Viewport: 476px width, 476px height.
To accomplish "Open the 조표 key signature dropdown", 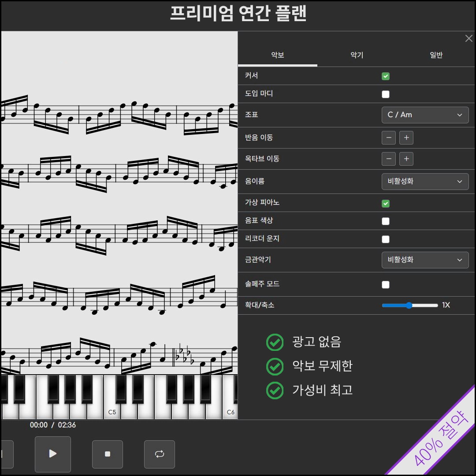I will (425, 115).
